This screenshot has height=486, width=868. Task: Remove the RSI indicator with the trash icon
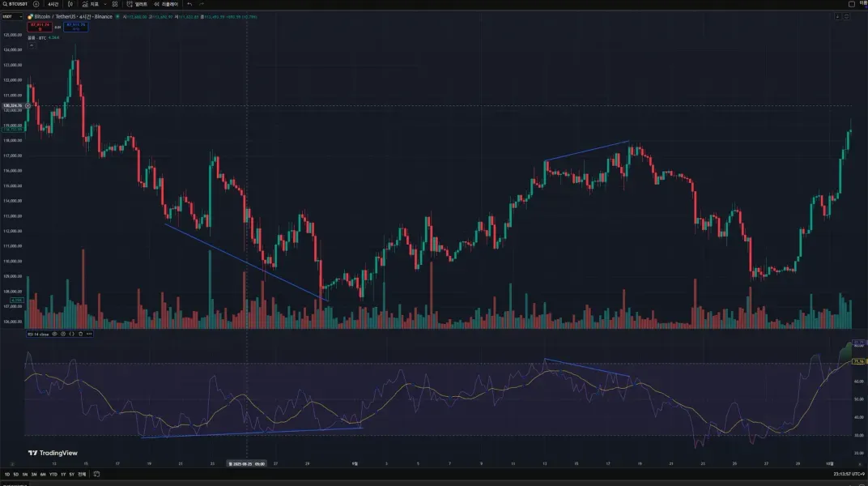80,334
